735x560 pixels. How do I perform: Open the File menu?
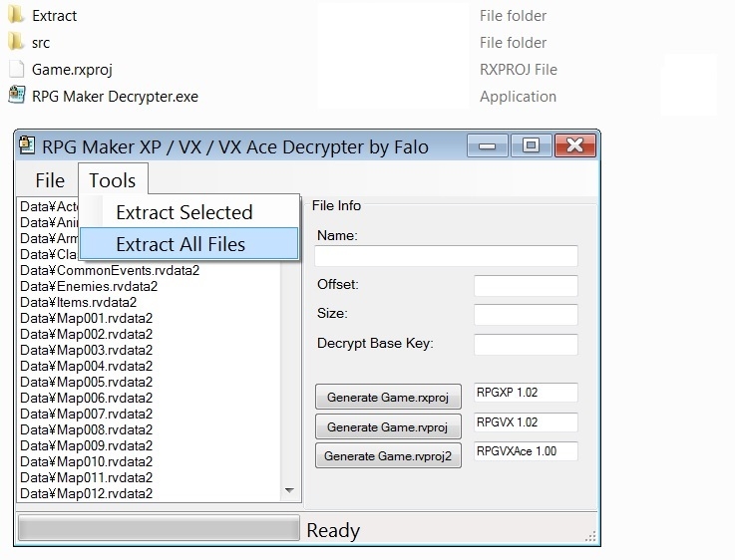[x=50, y=180]
